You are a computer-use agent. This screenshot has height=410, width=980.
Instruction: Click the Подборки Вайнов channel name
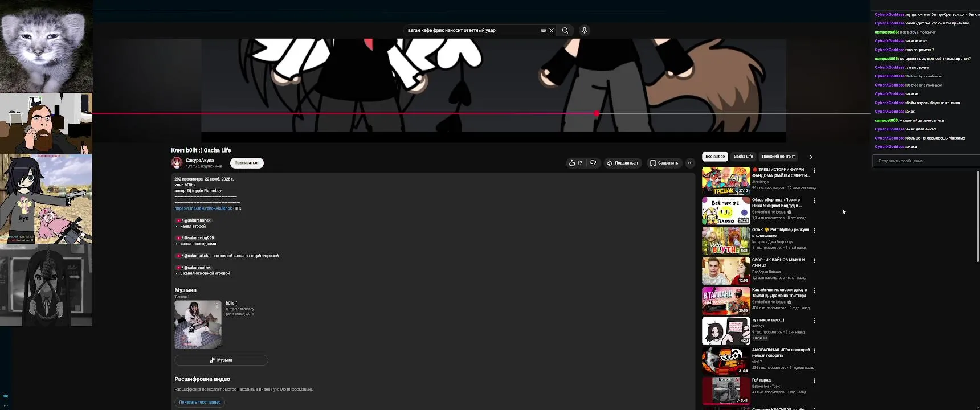coord(766,272)
